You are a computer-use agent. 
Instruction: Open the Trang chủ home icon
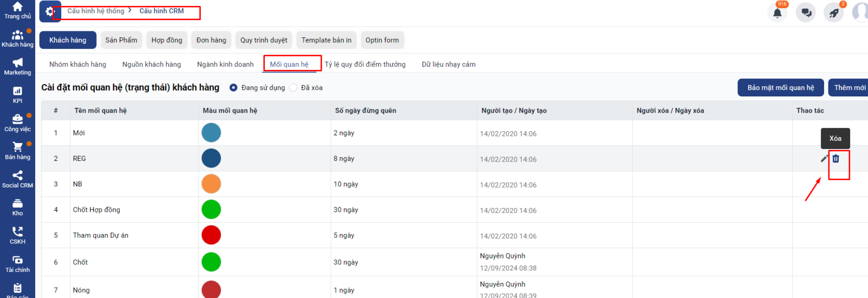[17, 10]
